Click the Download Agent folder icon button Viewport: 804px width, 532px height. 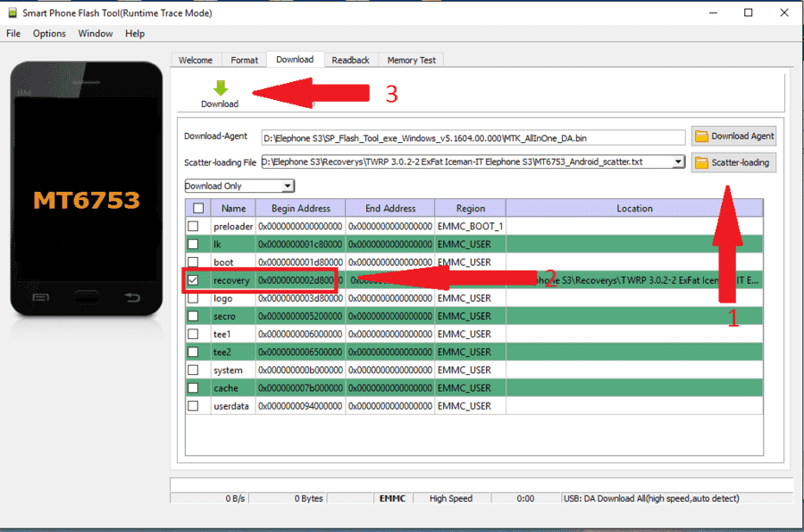[733, 136]
